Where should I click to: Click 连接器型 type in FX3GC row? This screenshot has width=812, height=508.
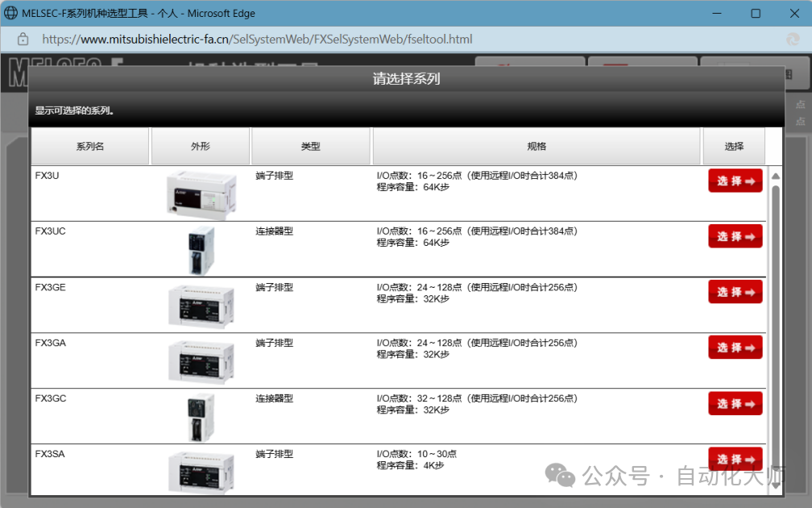pyautogui.click(x=275, y=398)
